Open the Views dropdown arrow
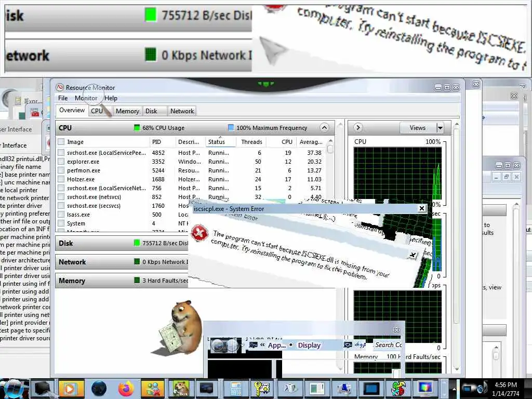This screenshot has height=399, width=532. (440, 128)
